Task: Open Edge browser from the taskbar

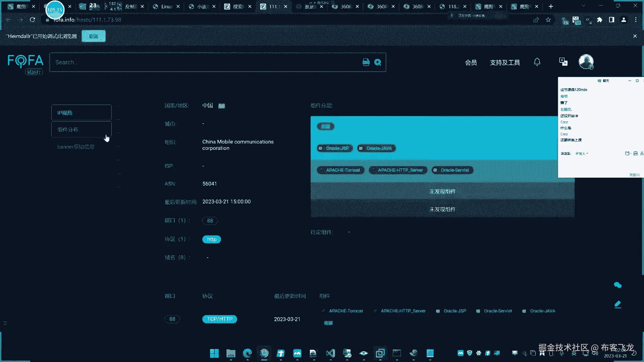Action: point(248,353)
